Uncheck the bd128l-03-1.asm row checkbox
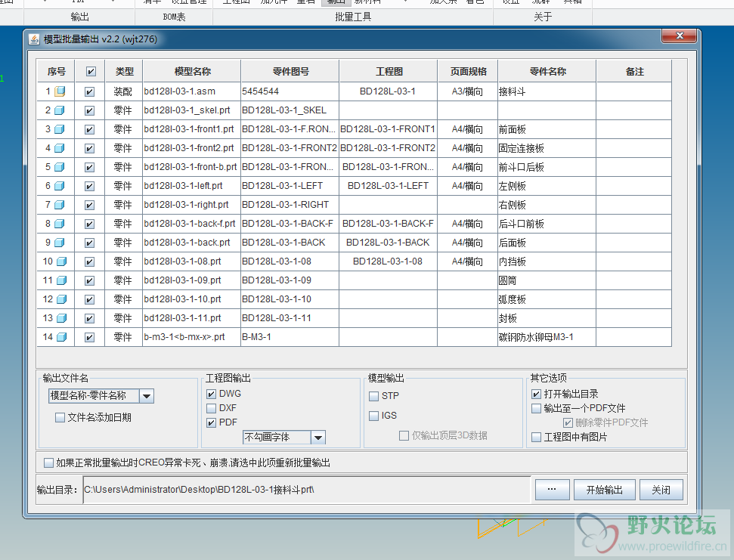The width and height of the screenshot is (734, 560). (89, 91)
